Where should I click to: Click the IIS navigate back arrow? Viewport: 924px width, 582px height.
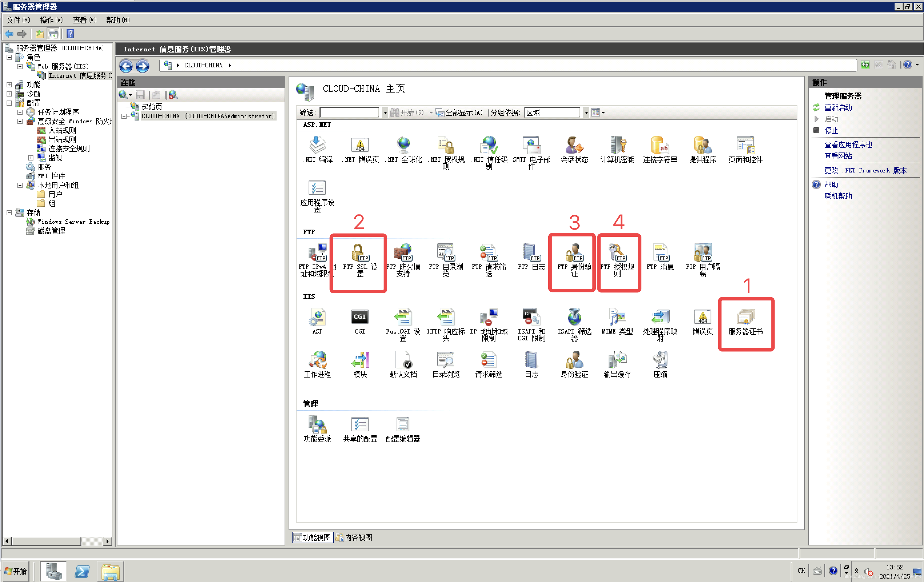pos(126,66)
